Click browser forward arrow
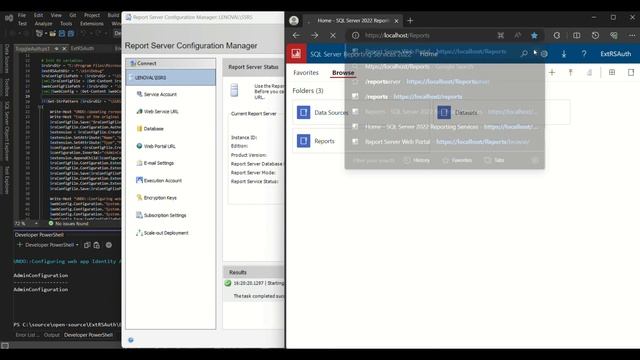Image resolution: width=640 pixels, height=360 pixels. tap(314, 36)
